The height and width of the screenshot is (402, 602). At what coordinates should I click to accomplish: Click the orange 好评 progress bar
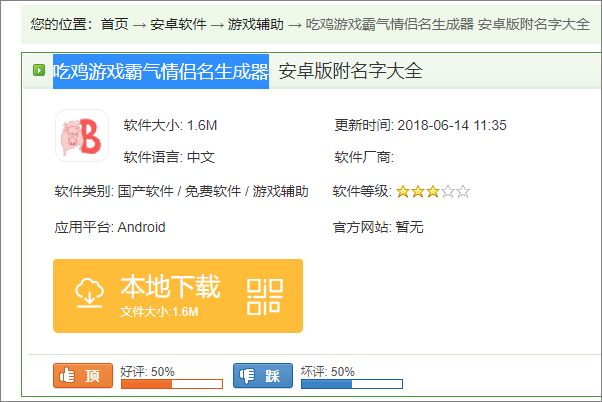coord(172,384)
